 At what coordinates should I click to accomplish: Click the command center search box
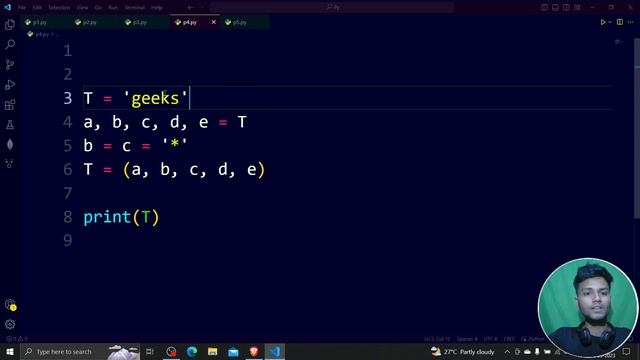332,7
